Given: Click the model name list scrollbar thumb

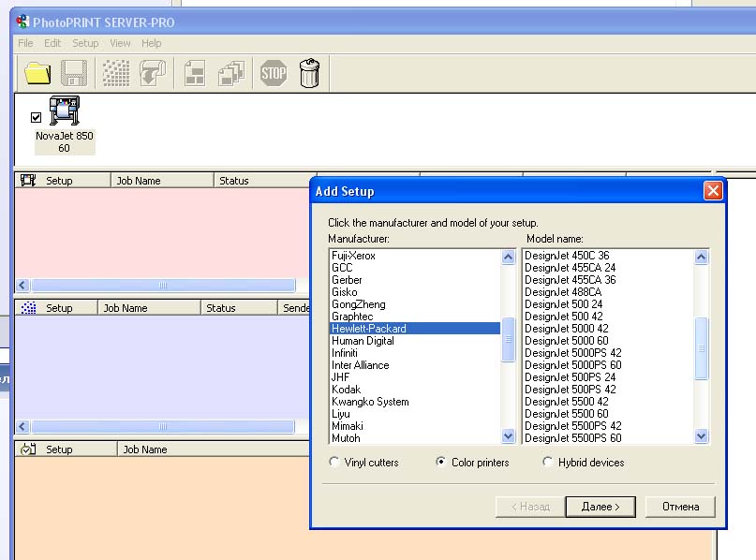Looking at the screenshot, I should point(702,348).
